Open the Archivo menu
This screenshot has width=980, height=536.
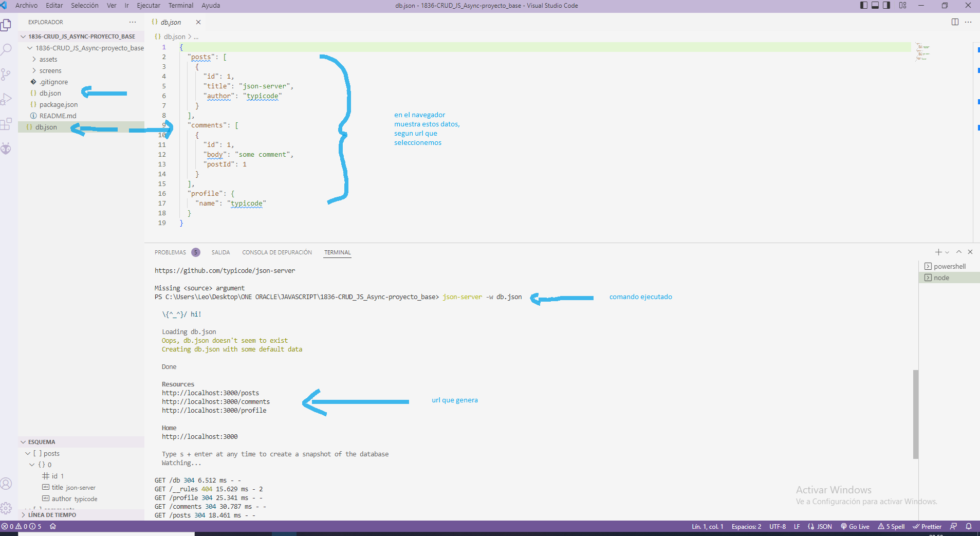pos(27,5)
